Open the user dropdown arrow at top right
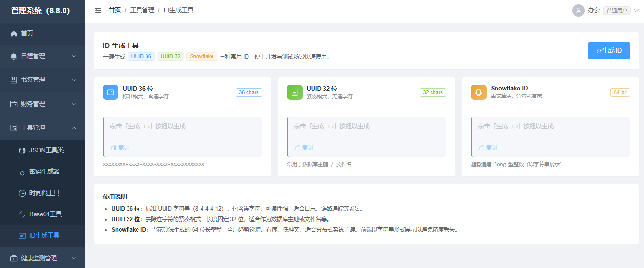Image resolution: width=644 pixels, height=268 pixels. pyautogui.click(x=636, y=10)
